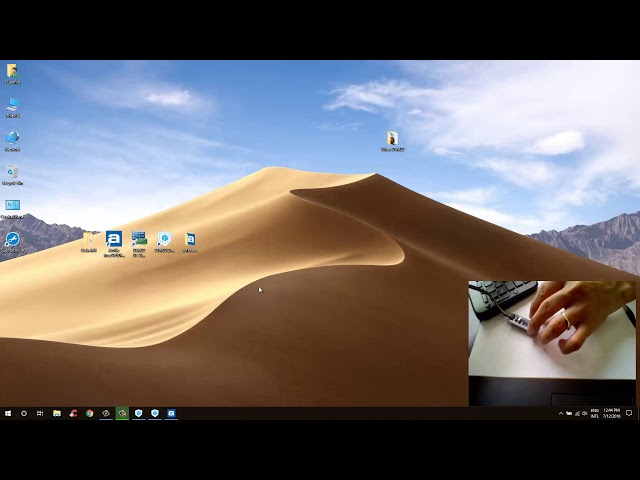Launch File Explorer from the taskbar
The image size is (640, 480).
click(x=57, y=413)
